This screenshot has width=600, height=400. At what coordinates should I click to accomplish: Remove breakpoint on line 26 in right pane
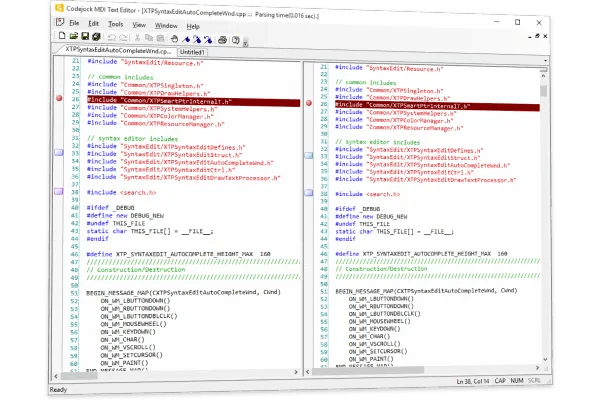[309, 103]
